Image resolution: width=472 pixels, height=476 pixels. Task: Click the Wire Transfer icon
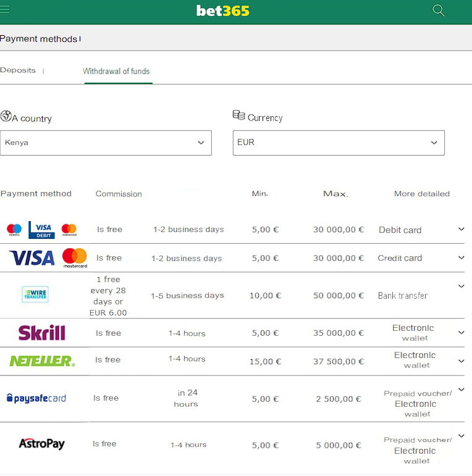coord(35,294)
